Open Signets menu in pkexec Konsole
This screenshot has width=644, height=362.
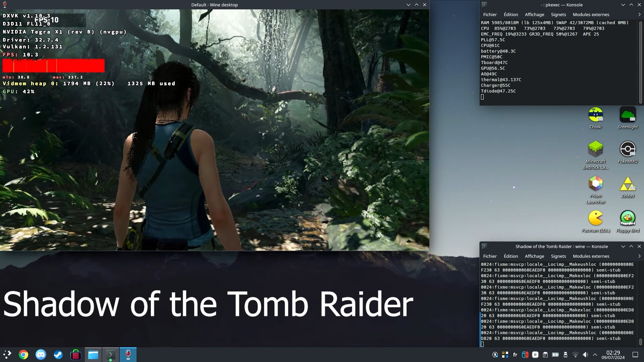pos(558,14)
